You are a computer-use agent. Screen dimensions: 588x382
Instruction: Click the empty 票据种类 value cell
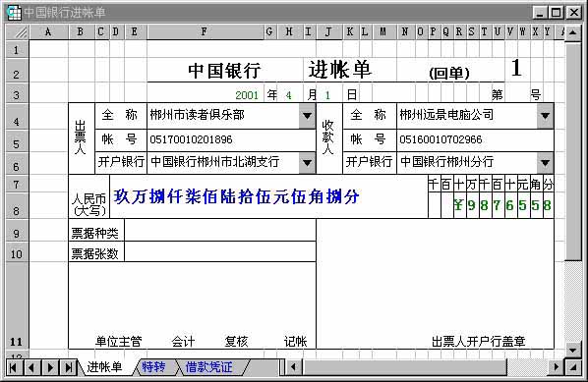pyautogui.click(x=220, y=231)
